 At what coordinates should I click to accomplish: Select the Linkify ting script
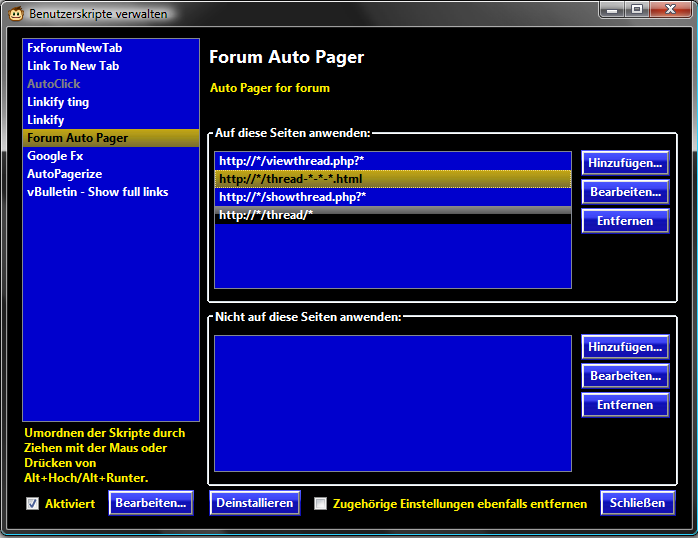pyautogui.click(x=111, y=102)
